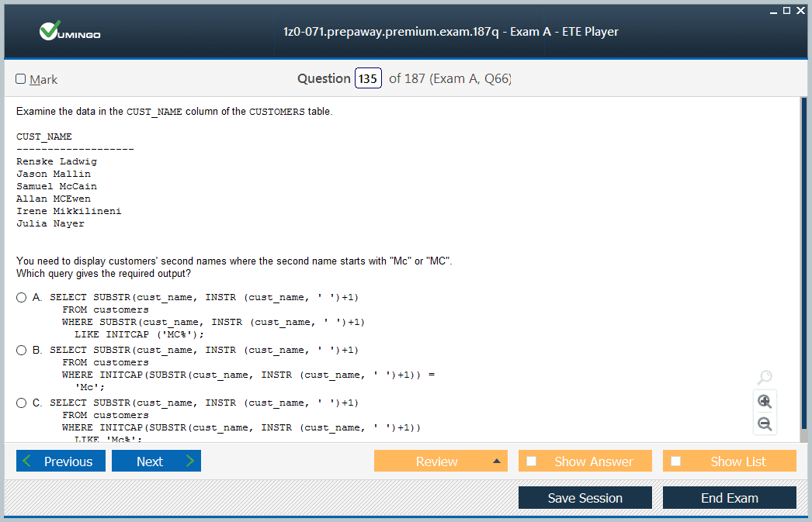
Task: Click 'Examine the data in the CUST_NAME column' sentence
Action: coord(175,112)
